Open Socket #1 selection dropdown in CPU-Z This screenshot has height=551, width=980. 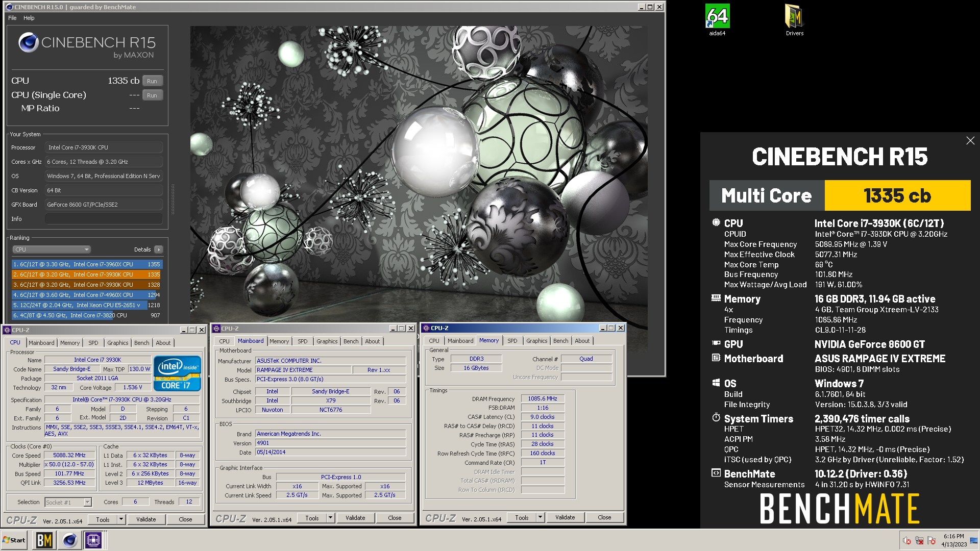coord(68,503)
